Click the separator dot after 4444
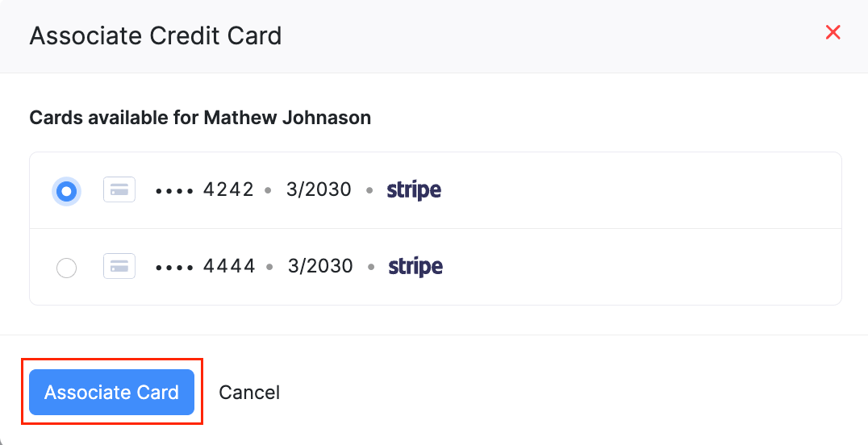Image resolution: width=868 pixels, height=445 pixels. click(x=269, y=267)
